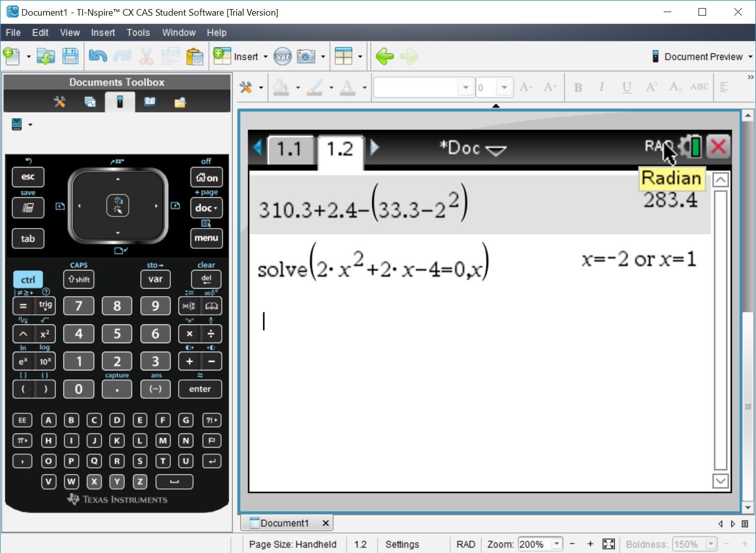This screenshot has height=553, width=756.
Task: Open Document Tools wrench icon
Action: 246,87
